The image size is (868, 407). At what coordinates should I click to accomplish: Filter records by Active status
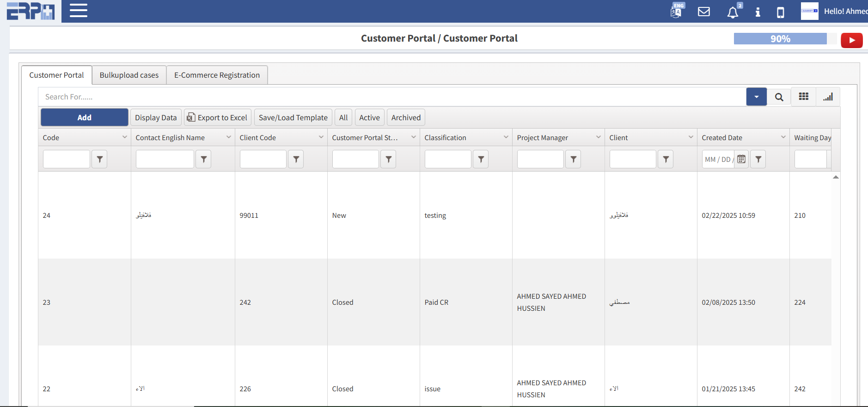point(369,117)
